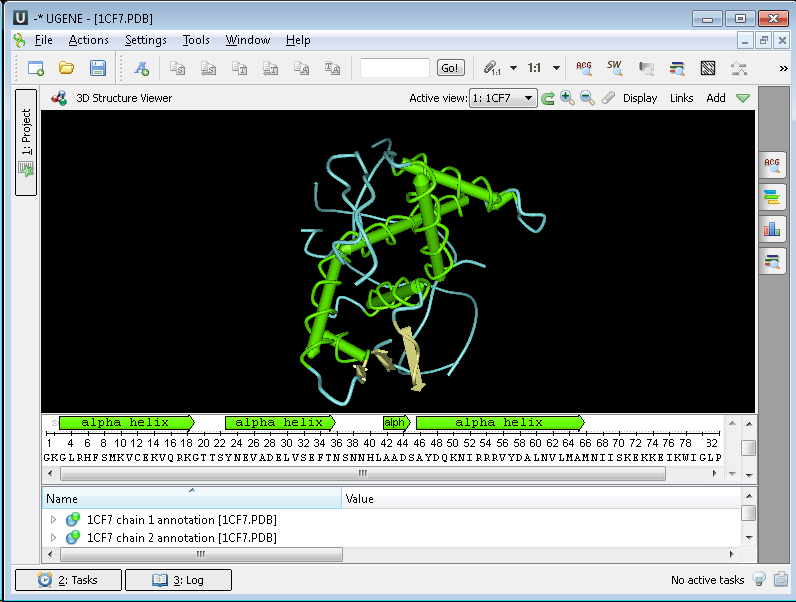Click the Links button in viewer
The image size is (796, 602).
coord(681,98)
